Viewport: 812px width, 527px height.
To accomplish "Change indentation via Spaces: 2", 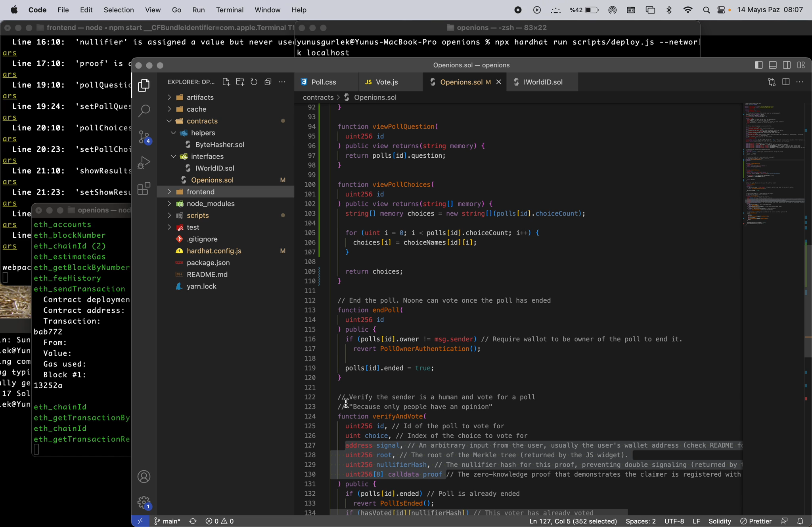I will [x=640, y=521].
